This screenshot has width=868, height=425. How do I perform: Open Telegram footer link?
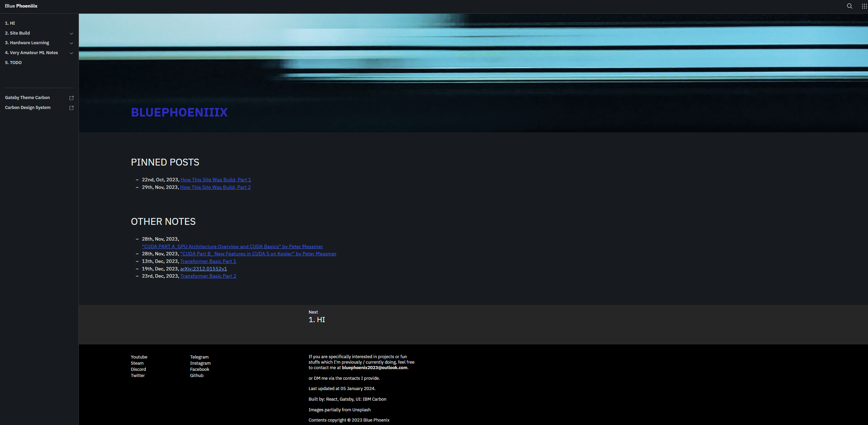pos(199,357)
